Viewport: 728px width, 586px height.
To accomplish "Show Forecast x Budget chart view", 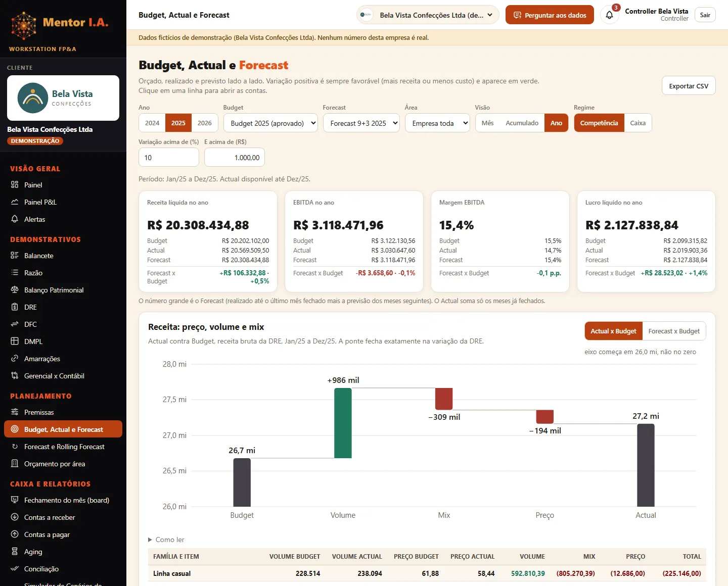I will tap(674, 331).
